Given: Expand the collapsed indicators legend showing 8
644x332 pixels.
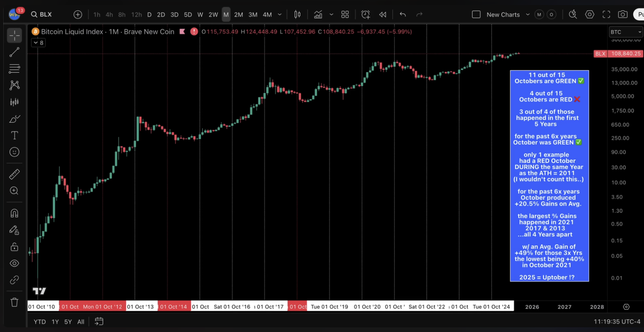Looking at the screenshot, I should pyautogui.click(x=38, y=43).
